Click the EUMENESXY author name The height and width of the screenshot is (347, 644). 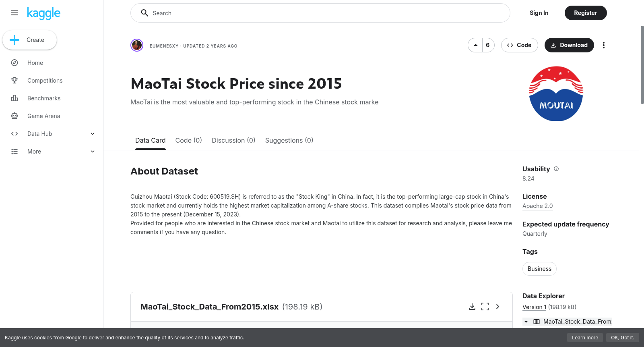(164, 46)
